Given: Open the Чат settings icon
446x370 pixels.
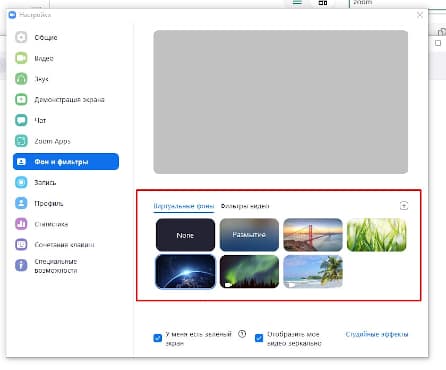Looking at the screenshot, I should [x=21, y=120].
